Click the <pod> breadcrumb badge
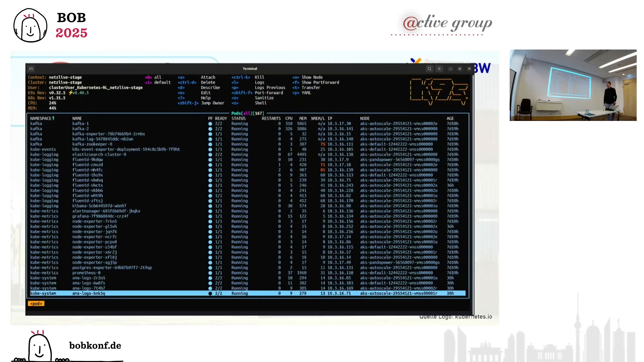Screen dimensions: 644x362 pyautogui.click(x=36, y=304)
